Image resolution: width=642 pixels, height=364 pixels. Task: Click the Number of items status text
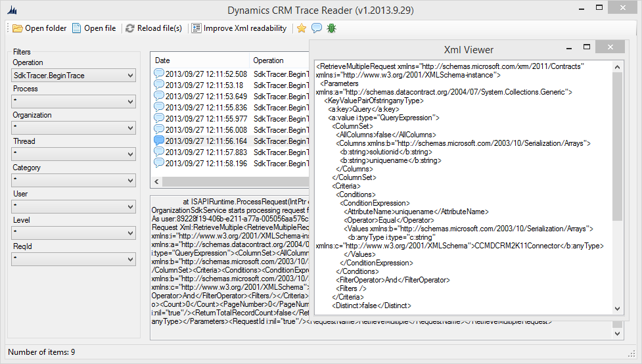41,352
